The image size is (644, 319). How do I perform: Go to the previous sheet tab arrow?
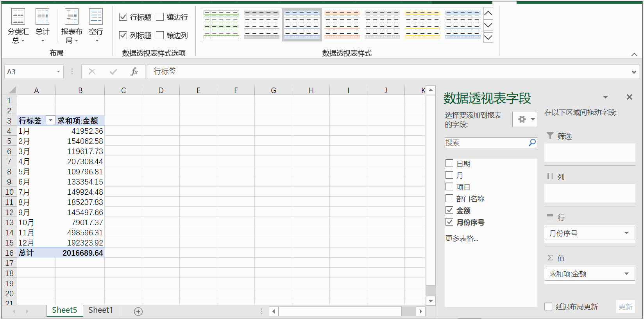click(x=14, y=311)
